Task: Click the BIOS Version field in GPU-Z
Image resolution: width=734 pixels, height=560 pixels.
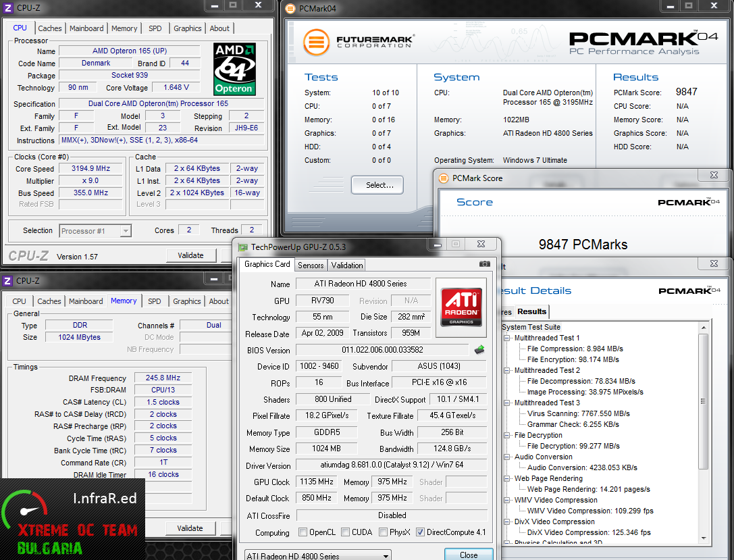Action: pos(382,350)
